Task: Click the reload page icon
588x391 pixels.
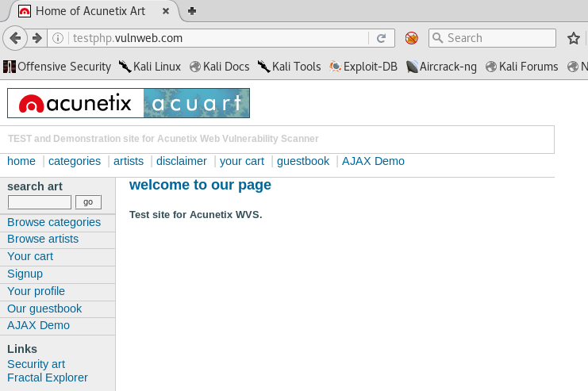Action: coord(382,38)
